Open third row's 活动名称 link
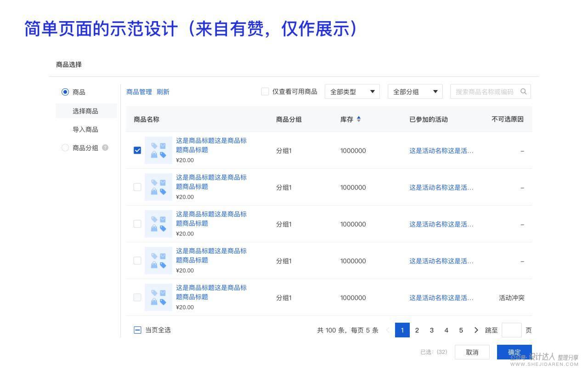 [x=441, y=224]
